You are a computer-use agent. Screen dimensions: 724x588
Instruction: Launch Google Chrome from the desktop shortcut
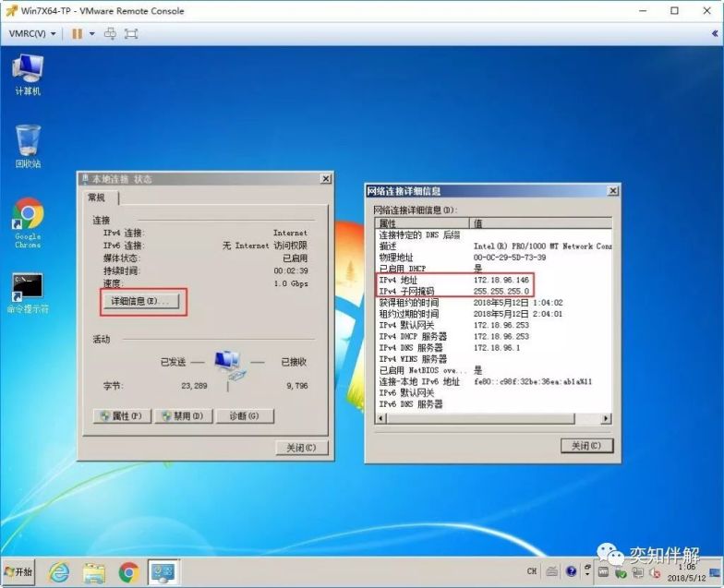28,223
